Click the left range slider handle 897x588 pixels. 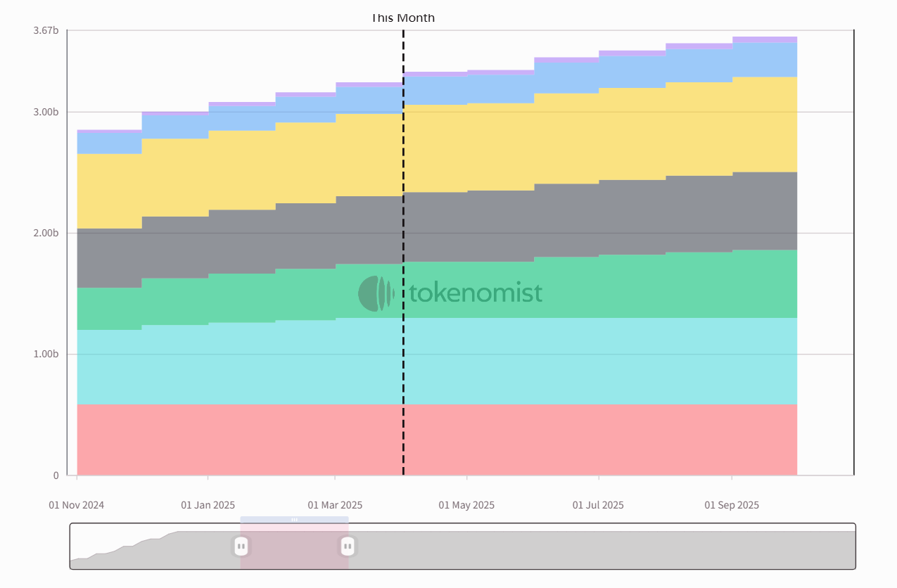(x=241, y=546)
